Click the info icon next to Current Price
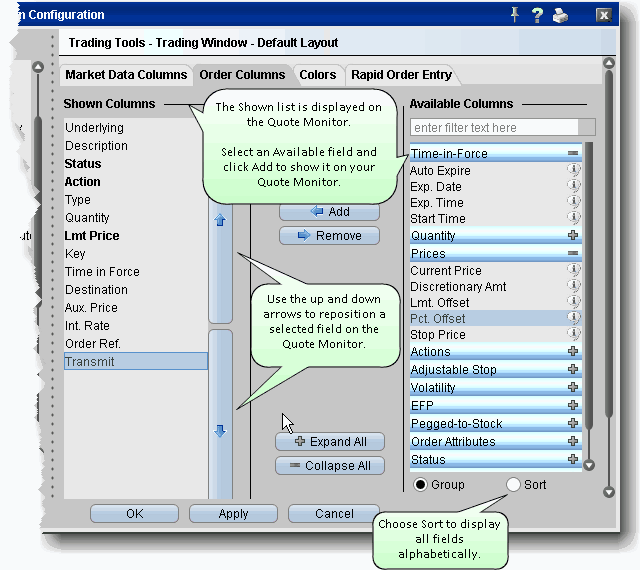 tap(574, 270)
